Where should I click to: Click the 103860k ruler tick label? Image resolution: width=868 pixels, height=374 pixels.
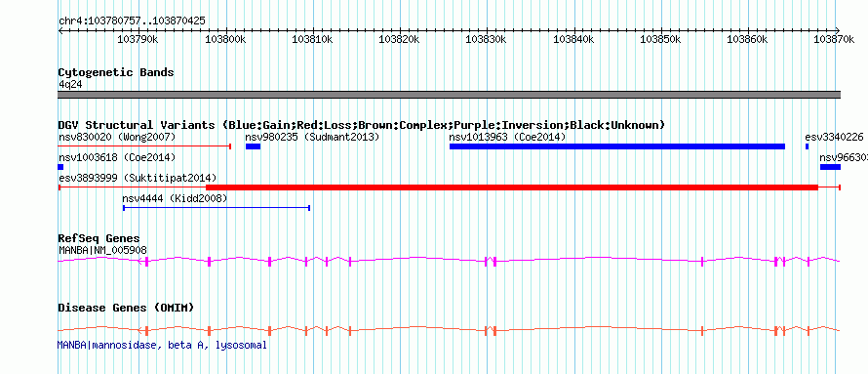click(747, 39)
